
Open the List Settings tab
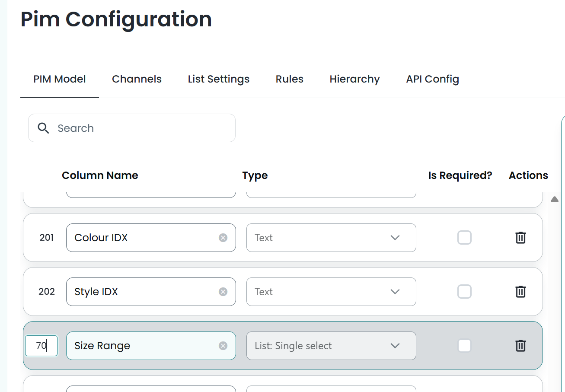pyautogui.click(x=219, y=79)
